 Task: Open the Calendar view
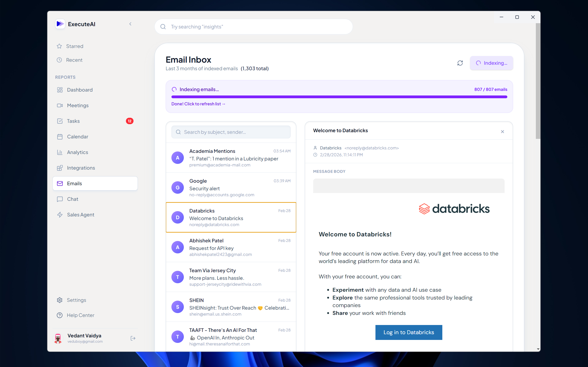[77, 137]
